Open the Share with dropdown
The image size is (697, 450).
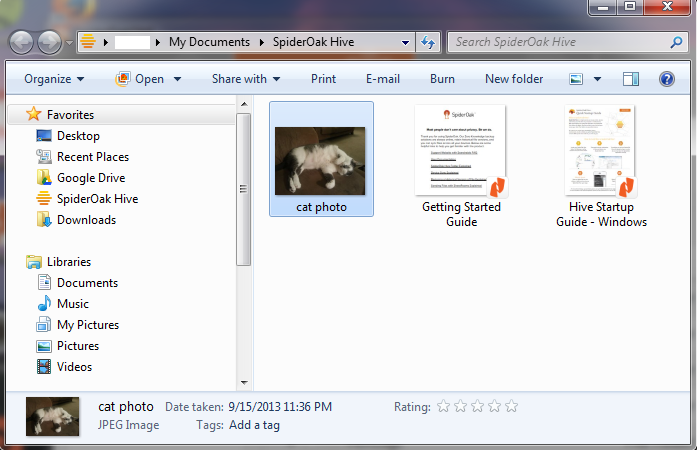tap(246, 79)
